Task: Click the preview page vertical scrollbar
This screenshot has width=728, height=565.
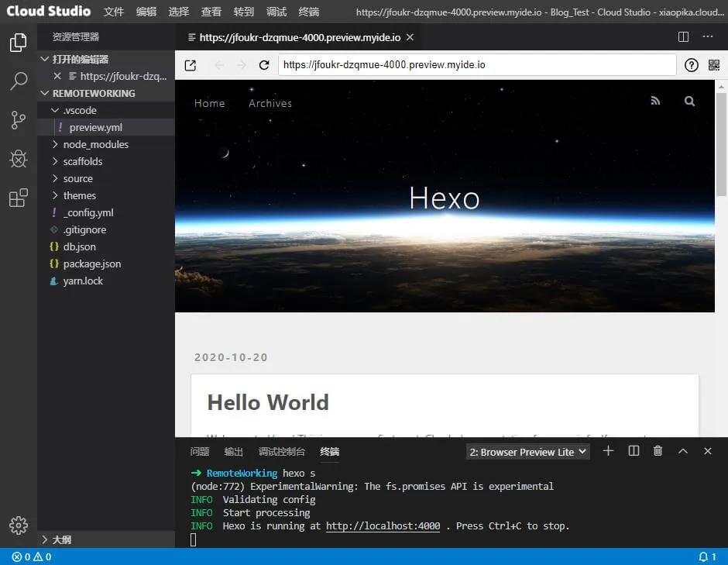Action: 720,144
